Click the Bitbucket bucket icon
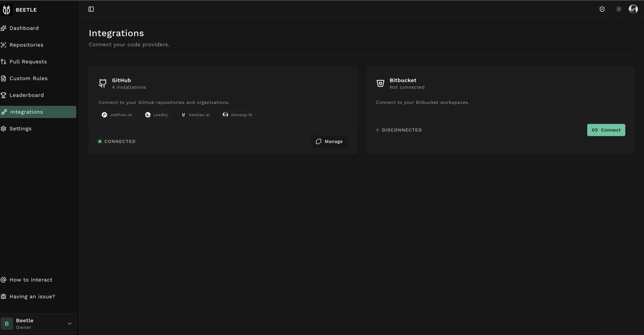Image resolution: width=644 pixels, height=335 pixels. 380,83
